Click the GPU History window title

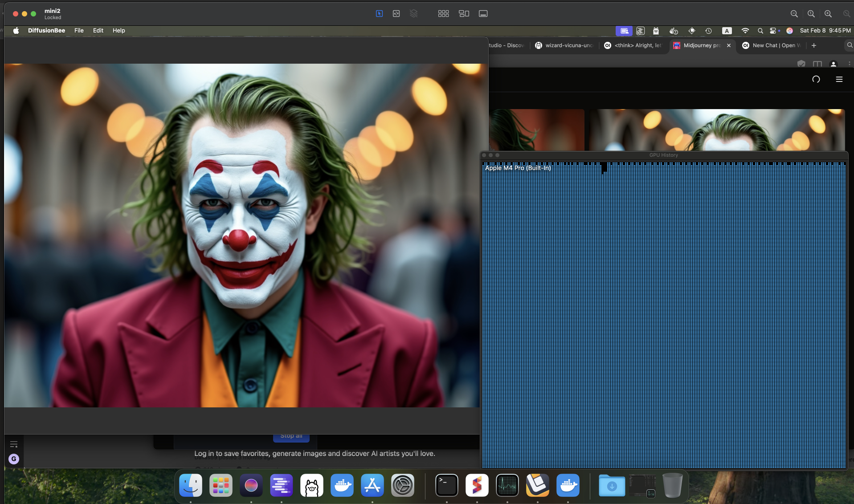[663, 155]
